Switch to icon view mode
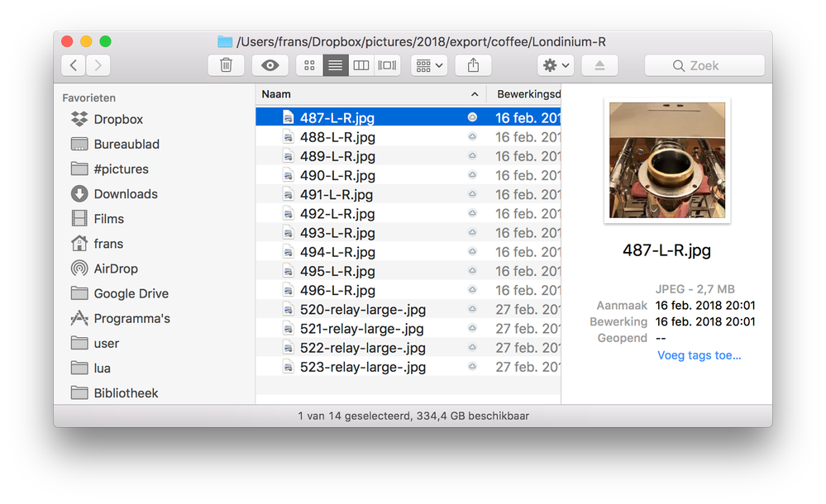826x504 pixels. point(309,65)
